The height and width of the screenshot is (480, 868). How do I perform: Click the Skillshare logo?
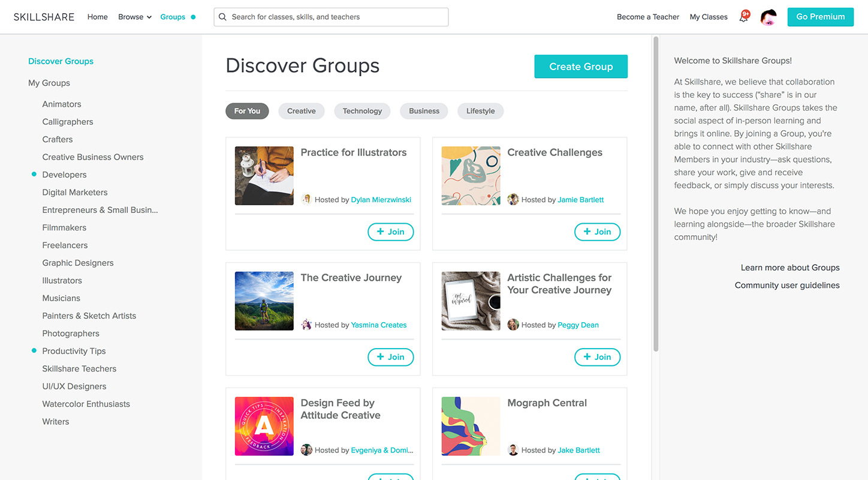click(44, 17)
